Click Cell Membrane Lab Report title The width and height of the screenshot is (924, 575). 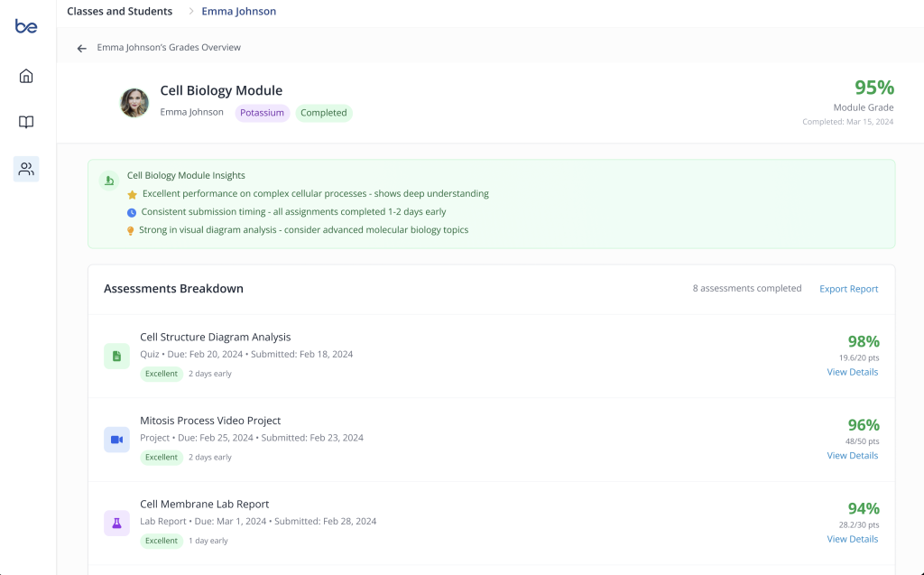[x=204, y=505]
